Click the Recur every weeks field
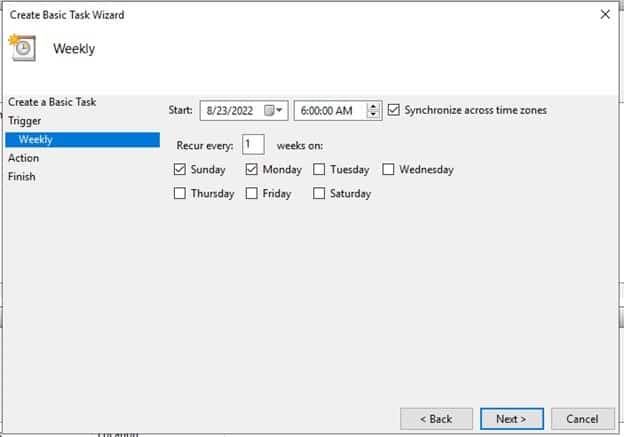624x437 pixels. pos(252,145)
